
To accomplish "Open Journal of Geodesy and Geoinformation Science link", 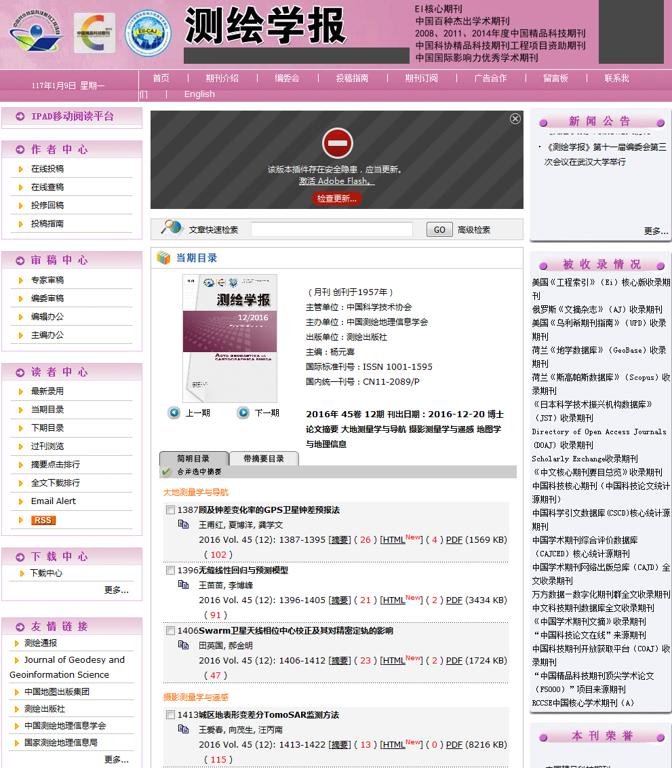I will click(68, 667).
